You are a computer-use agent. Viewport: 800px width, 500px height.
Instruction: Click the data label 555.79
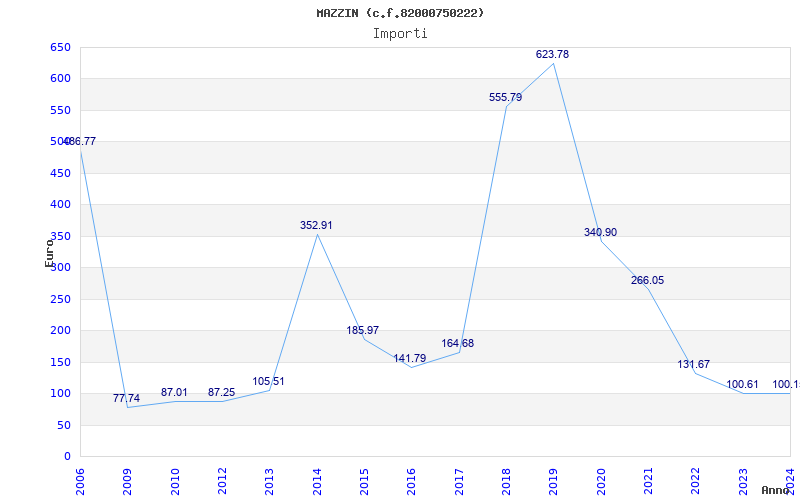pyautogui.click(x=505, y=97)
